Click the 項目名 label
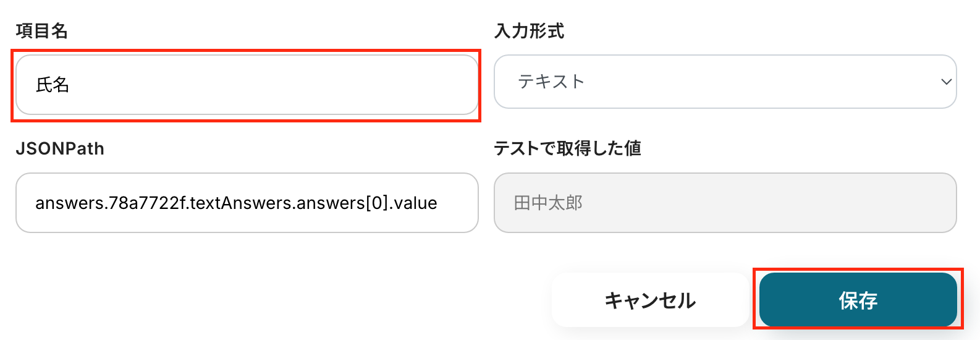The width and height of the screenshot is (980, 340). click(41, 31)
